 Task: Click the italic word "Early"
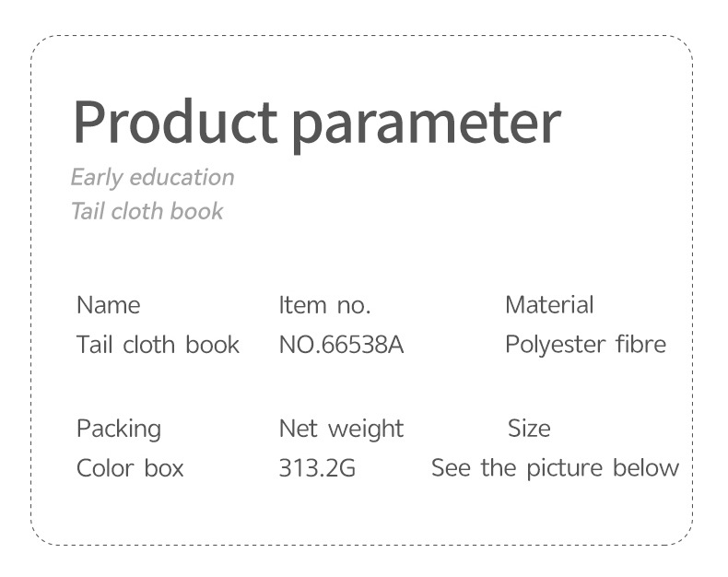tap(97, 177)
